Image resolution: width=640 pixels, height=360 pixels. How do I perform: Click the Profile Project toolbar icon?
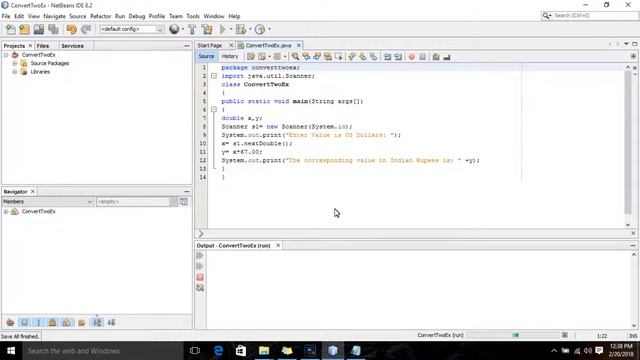[x=260, y=29]
